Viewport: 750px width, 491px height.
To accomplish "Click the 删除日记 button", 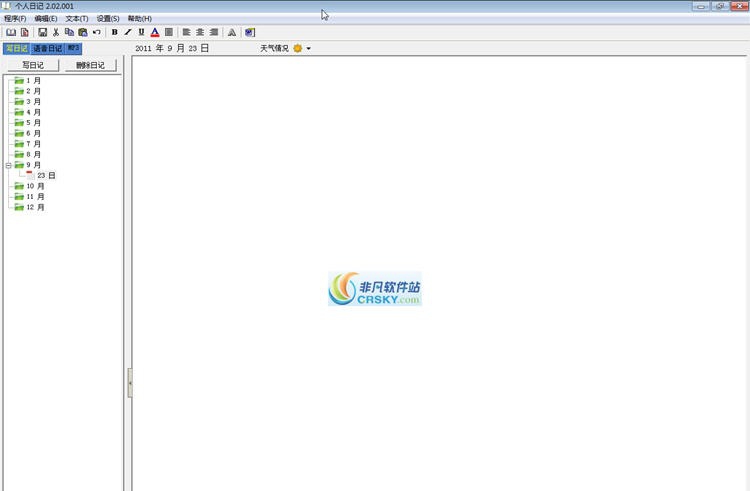I will [x=90, y=65].
